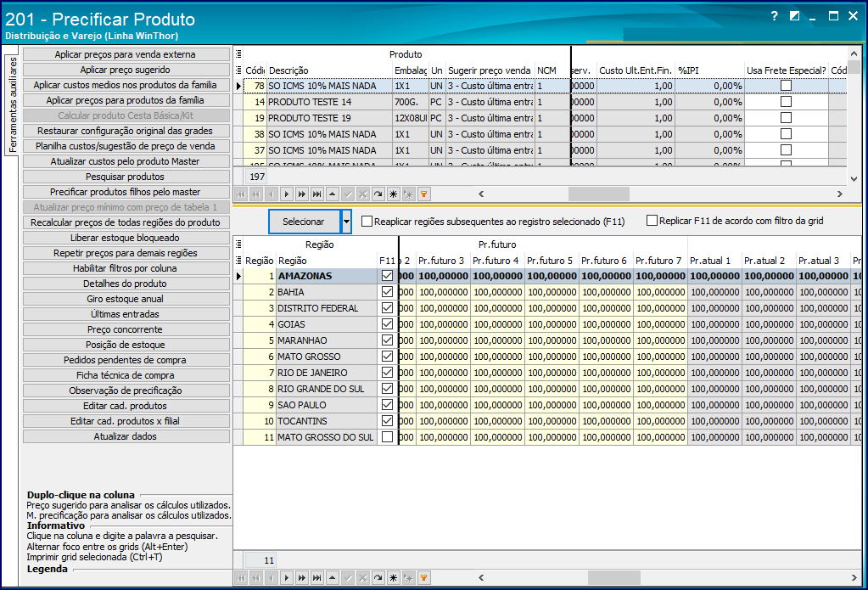Click the orange filter icon under Região grid
The width and height of the screenshot is (868, 590).
423,578
